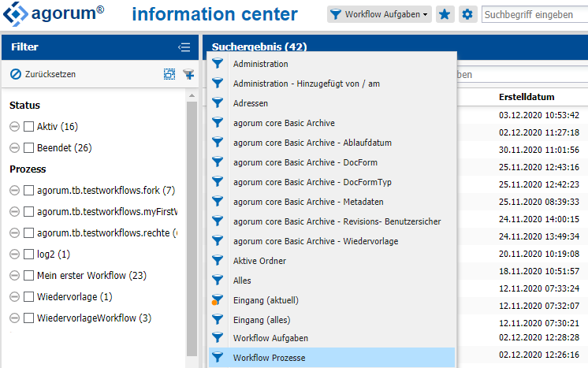588x368 pixels.
Task: Click minus circle next to agorum.tb.testworkflows.fork
Action: coord(15,191)
